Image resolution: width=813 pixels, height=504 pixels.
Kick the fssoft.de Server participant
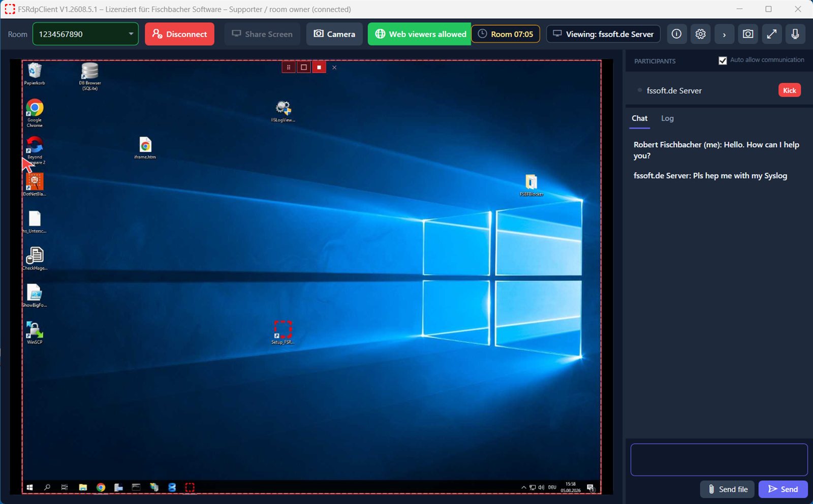point(790,90)
